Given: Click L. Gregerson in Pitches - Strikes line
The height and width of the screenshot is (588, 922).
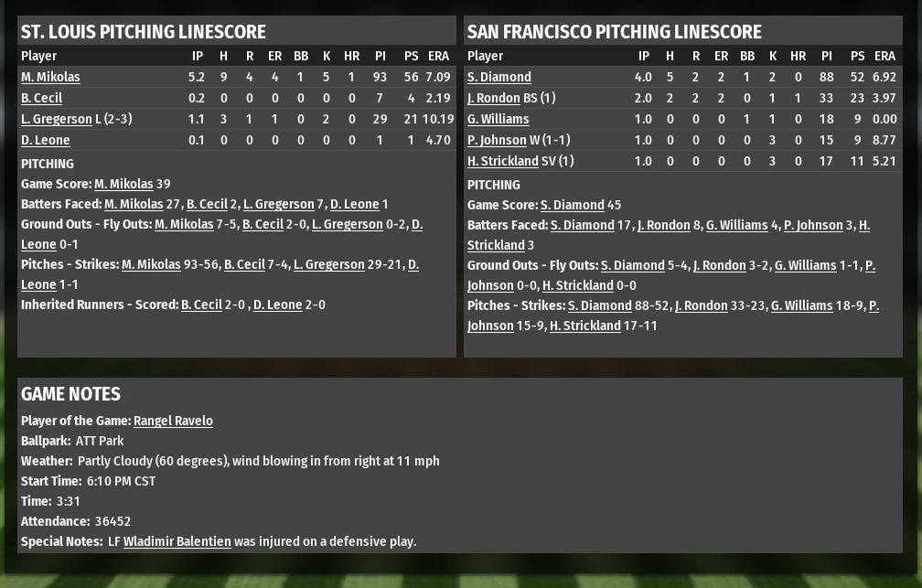Looking at the screenshot, I should (328, 264).
